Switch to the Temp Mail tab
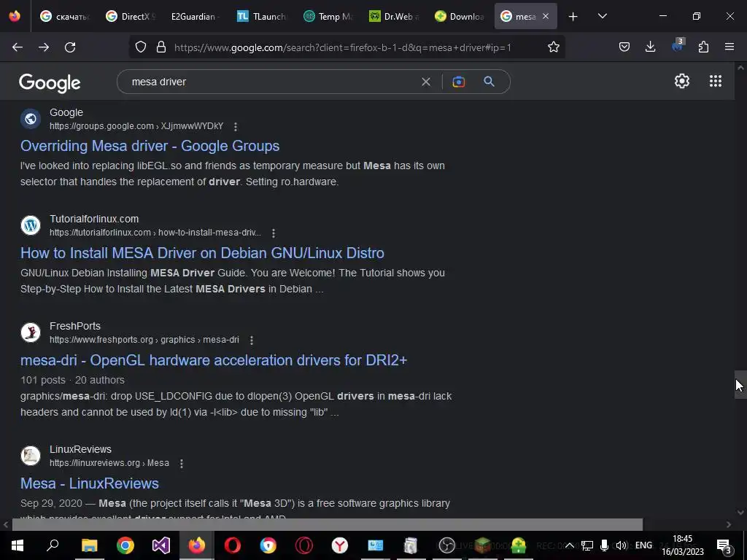Screen dimensions: 747x560 (x=328, y=16)
